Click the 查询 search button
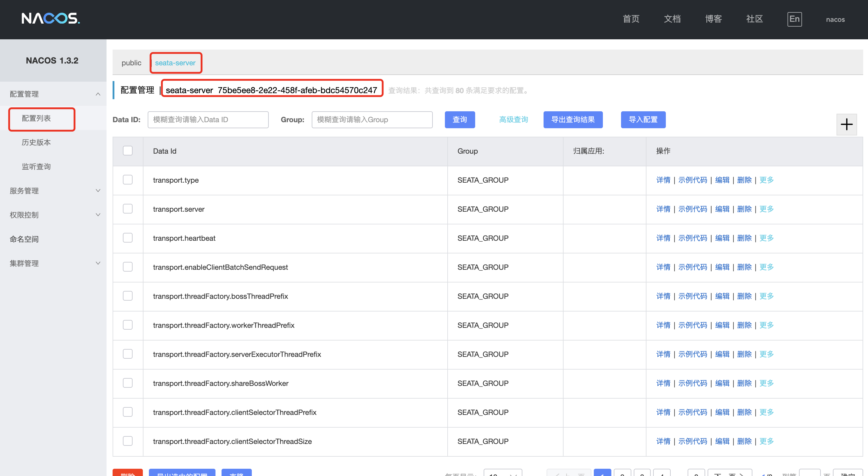The height and width of the screenshot is (476, 868). [460, 119]
